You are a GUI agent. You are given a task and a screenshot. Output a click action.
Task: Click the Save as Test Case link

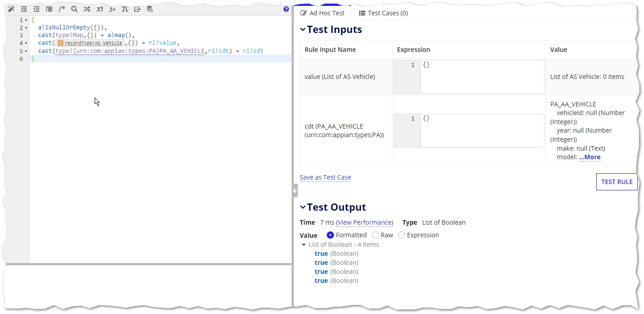[325, 177]
